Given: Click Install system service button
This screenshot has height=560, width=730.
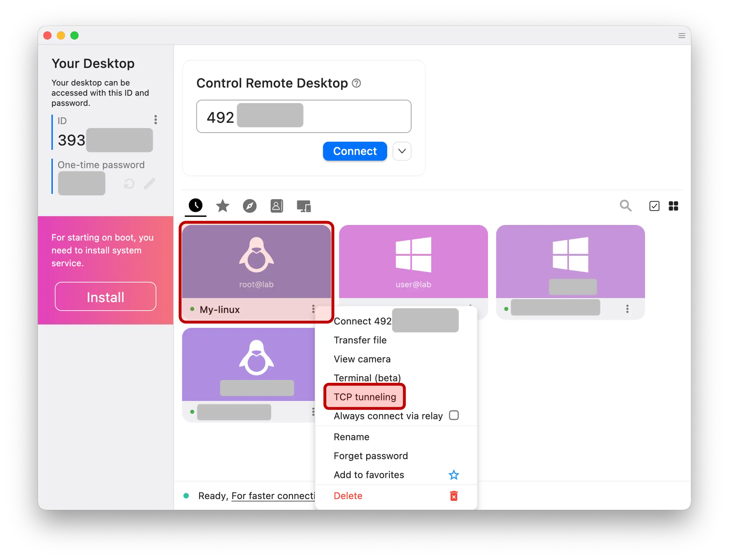Looking at the screenshot, I should pos(105,297).
